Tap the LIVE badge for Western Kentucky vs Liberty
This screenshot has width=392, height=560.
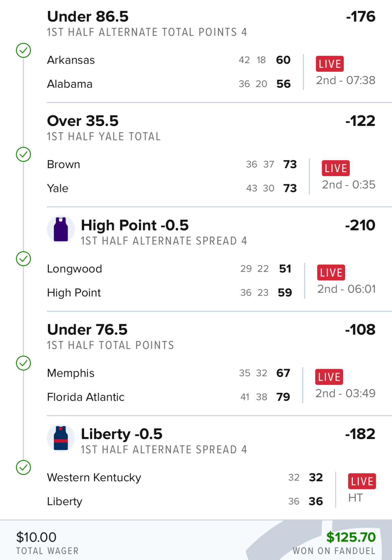362,481
